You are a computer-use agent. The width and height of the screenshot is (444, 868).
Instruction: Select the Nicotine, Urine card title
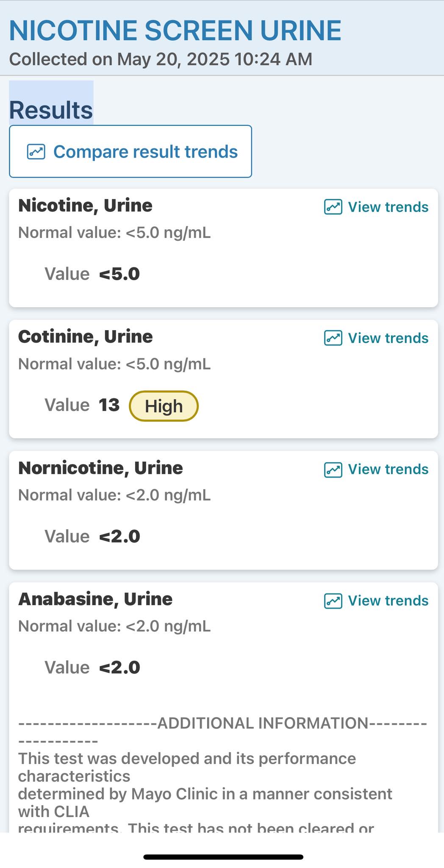pyautogui.click(x=85, y=206)
